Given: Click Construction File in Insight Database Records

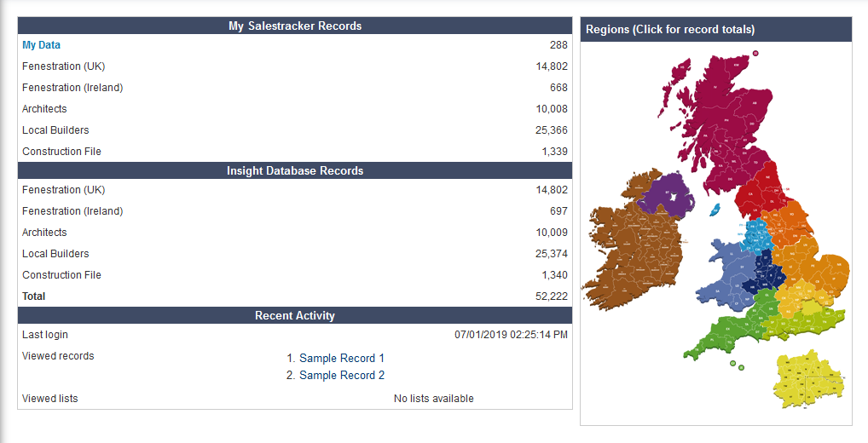Looking at the screenshot, I should coord(61,275).
